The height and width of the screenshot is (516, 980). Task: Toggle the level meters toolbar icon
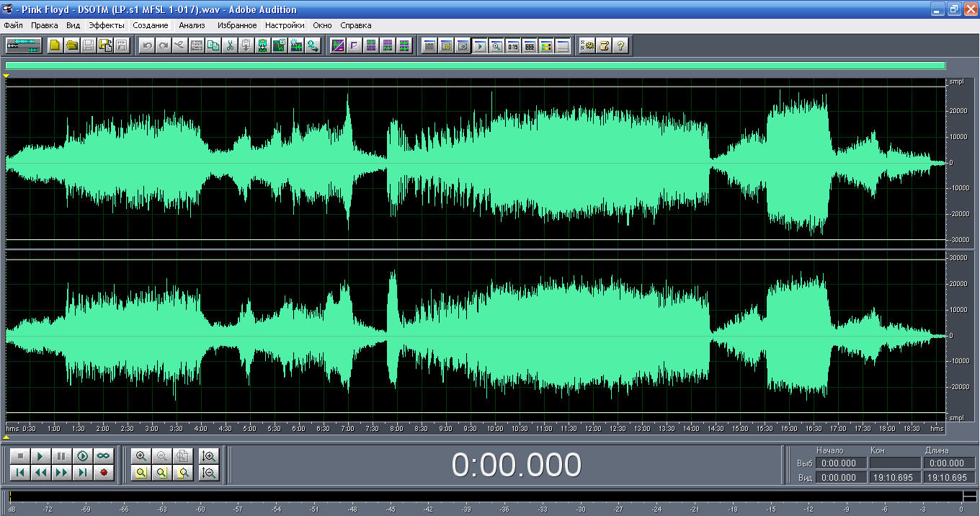pos(545,45)
